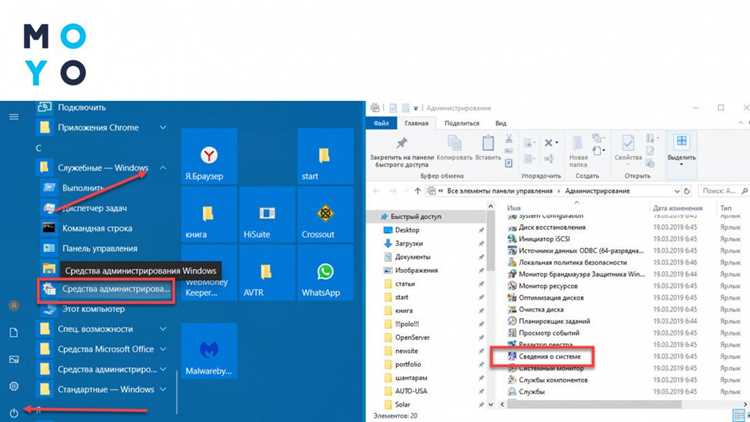Sort by Дата изменения column header
Image resolution: width=750 pixels, height=422 pixels.
[677, 208]
